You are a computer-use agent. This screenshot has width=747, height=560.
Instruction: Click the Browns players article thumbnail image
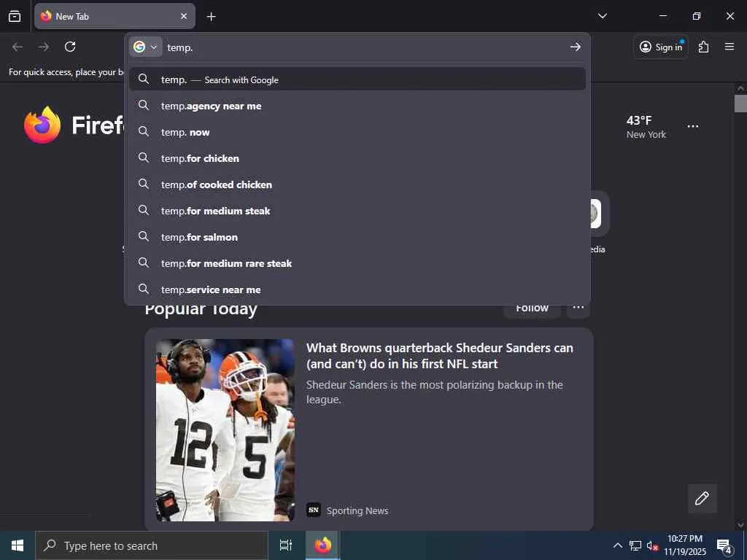pos(225,430)
